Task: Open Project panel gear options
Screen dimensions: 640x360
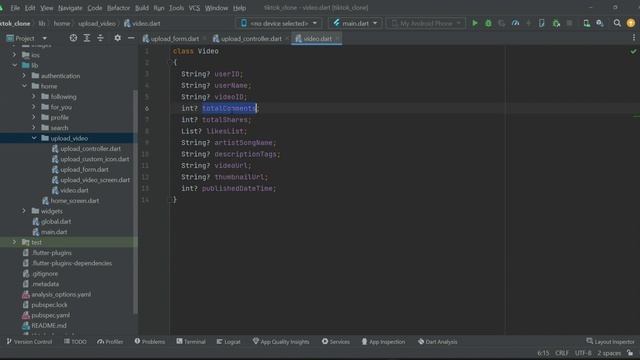Action: click(118, 38)
